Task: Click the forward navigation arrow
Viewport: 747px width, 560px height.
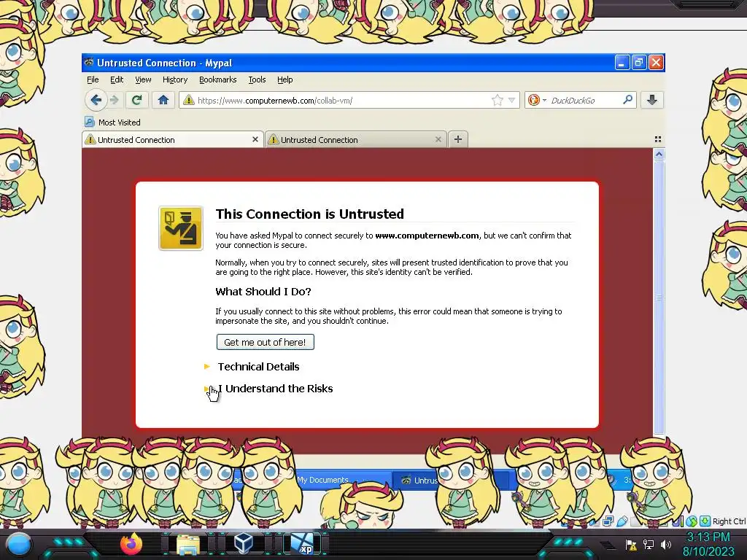Action: [115, 100]
